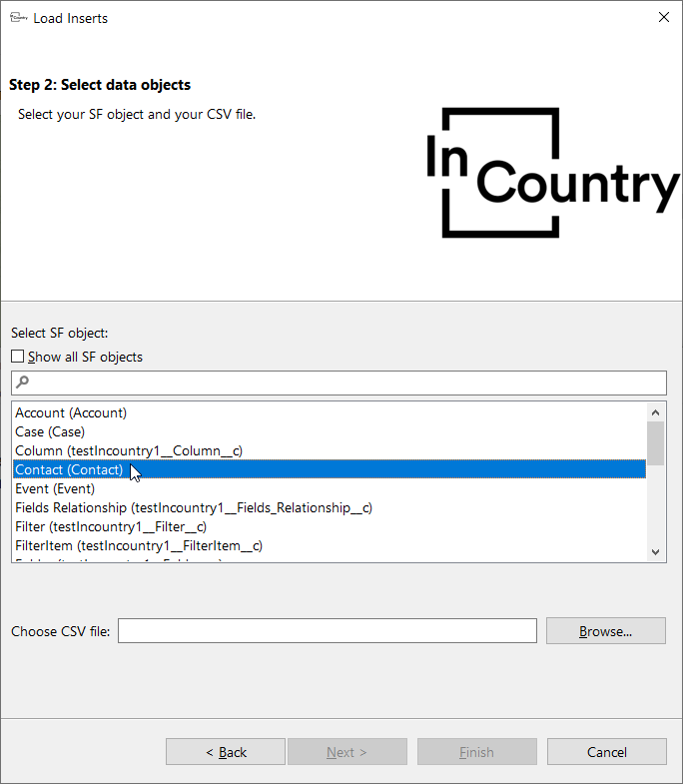Select Account (Account) in the object list
Screen dimensions: 683x784
[x=329, y=413]
